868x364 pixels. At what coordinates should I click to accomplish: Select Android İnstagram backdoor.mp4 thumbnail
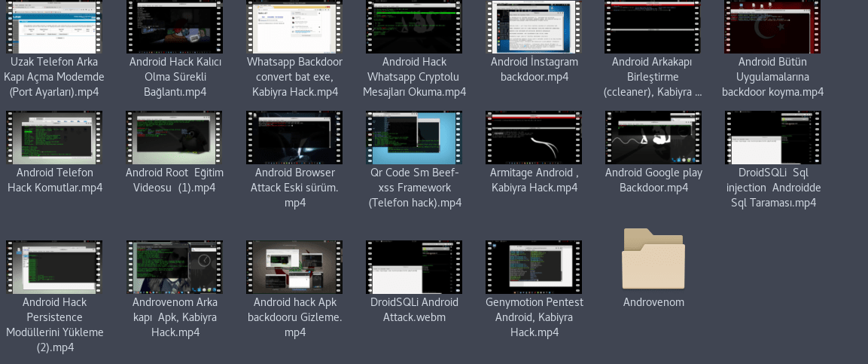534,26
